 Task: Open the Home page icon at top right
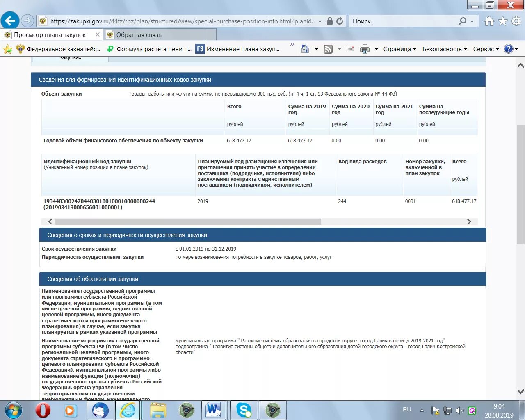489,21
